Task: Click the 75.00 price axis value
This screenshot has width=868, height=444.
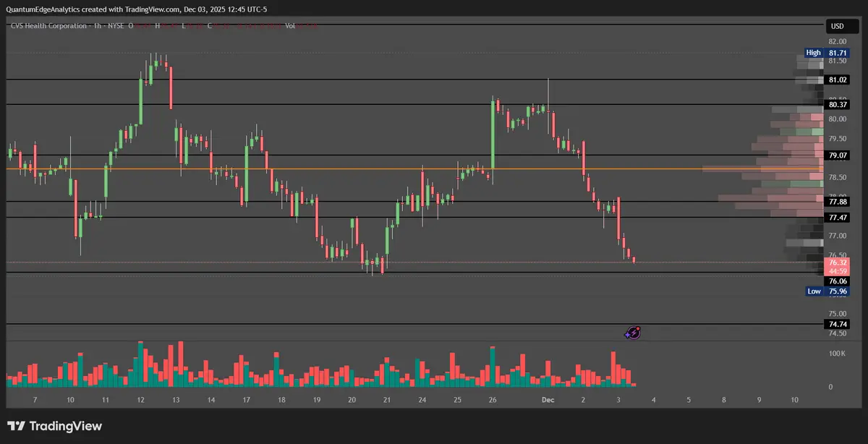Action: [838, 314]
